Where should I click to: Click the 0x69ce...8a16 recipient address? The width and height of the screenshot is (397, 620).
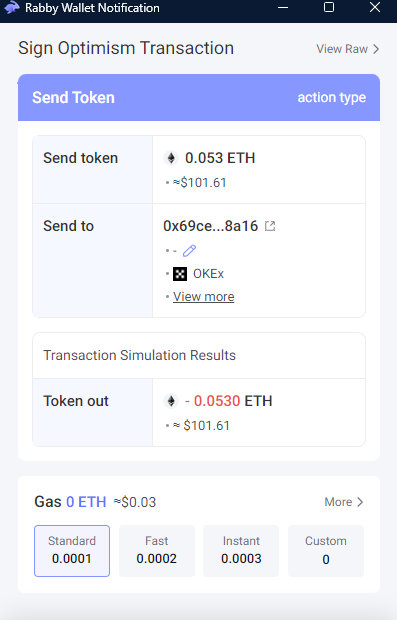click(210, 226)
